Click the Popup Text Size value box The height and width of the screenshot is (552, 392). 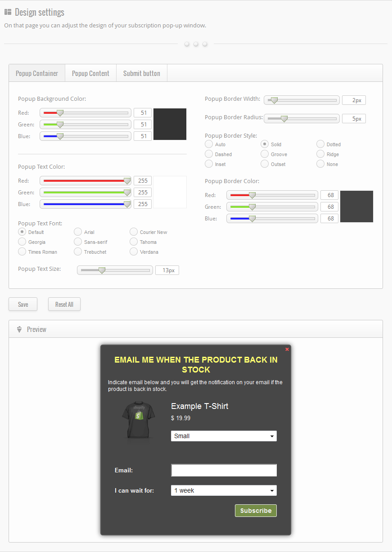click(167, 270)
